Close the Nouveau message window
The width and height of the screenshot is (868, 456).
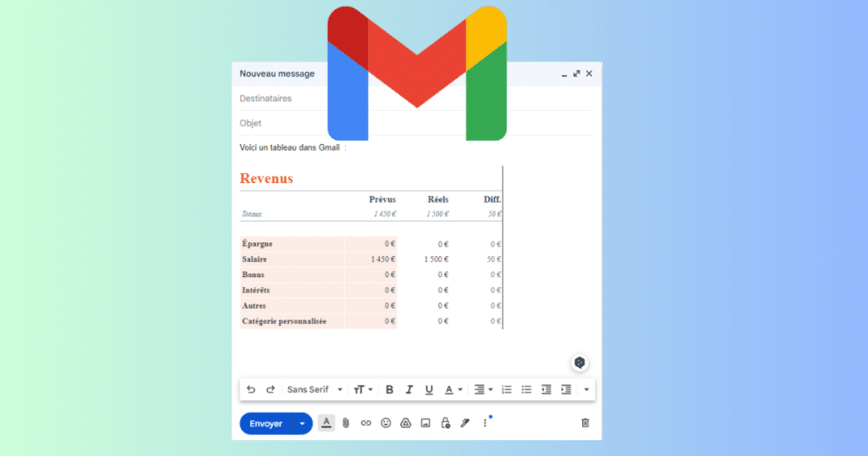pos(589,74)
